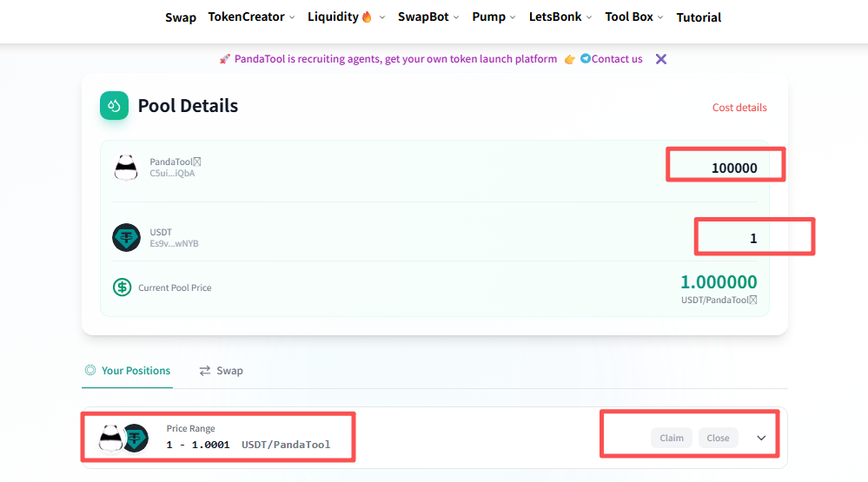Click the Your Positions tab icon
The image size is (868, 482).
point(89,371)
